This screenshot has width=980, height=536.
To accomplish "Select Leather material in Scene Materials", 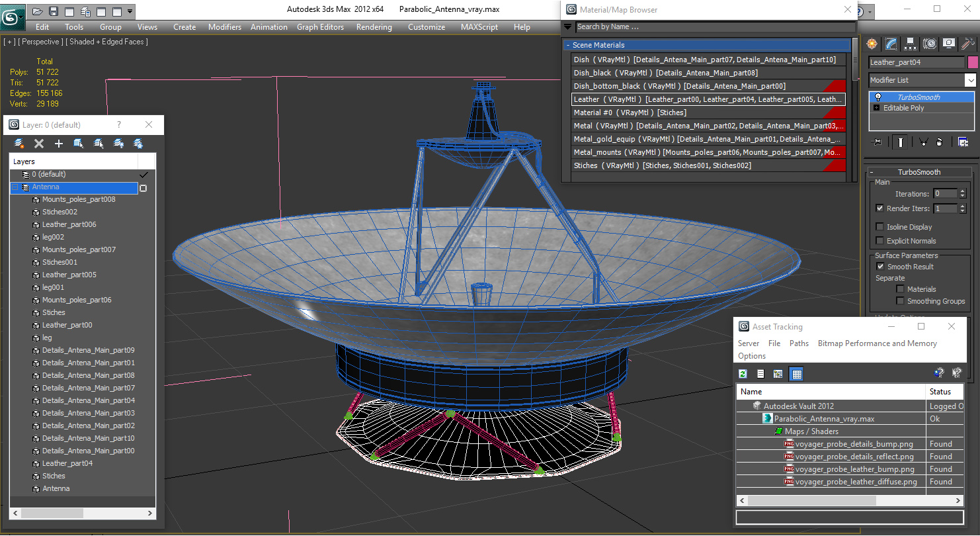I will (x=708, y=99).
